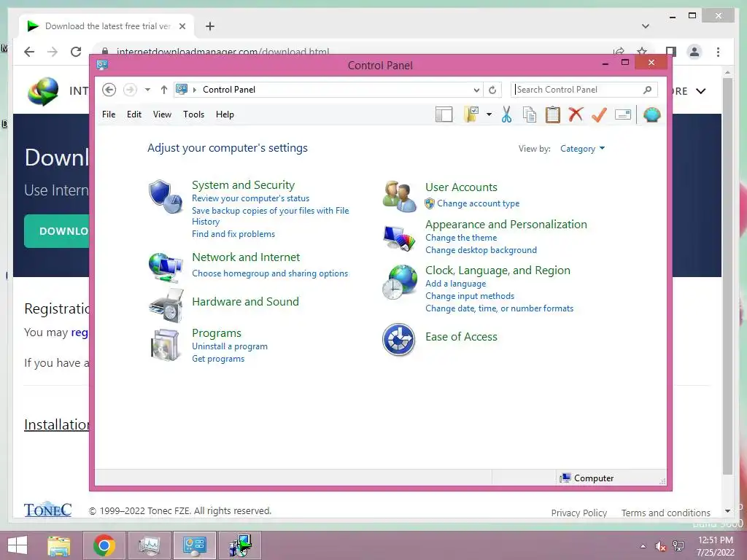Click the up one level arrow
747x560 pixels.
click(164, 90)
